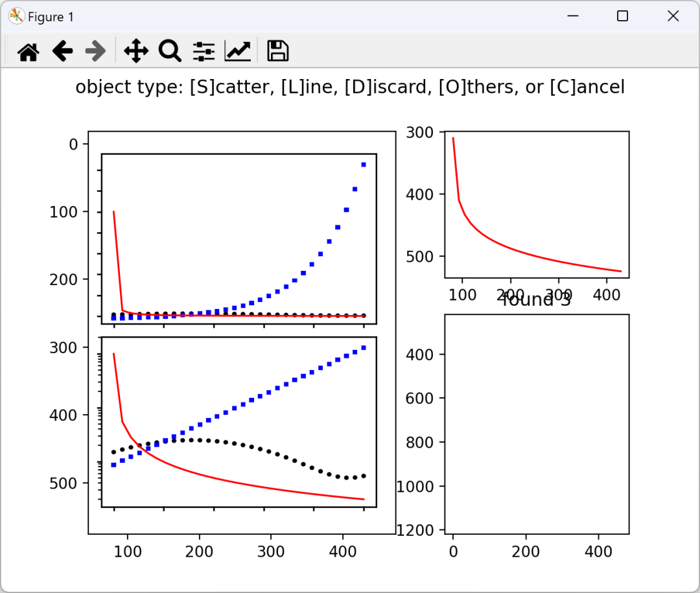Close the Figure 1 window
Image resolution: width=700 pixels, height=593 pixels.
coord(673,16)
